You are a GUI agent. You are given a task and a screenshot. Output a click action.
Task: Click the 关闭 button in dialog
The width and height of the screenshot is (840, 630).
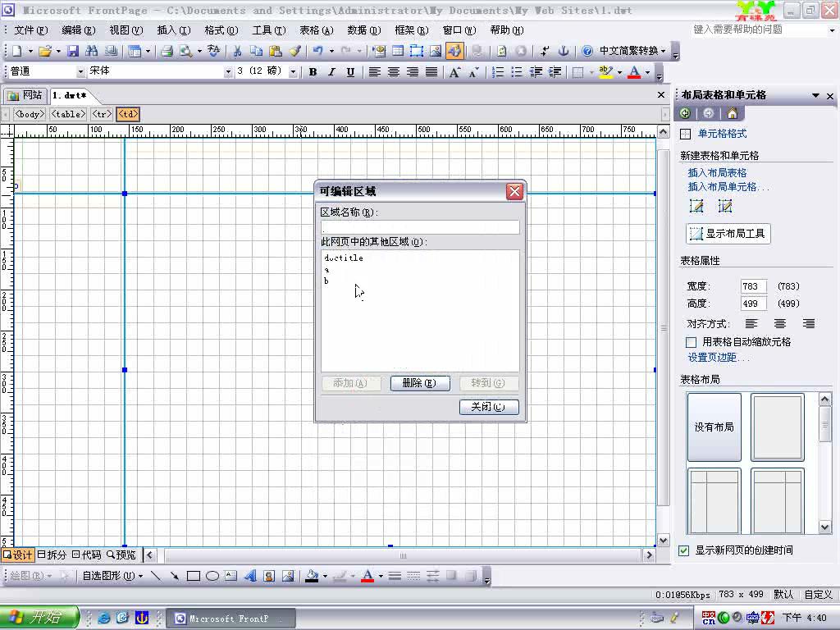(489, 407)
